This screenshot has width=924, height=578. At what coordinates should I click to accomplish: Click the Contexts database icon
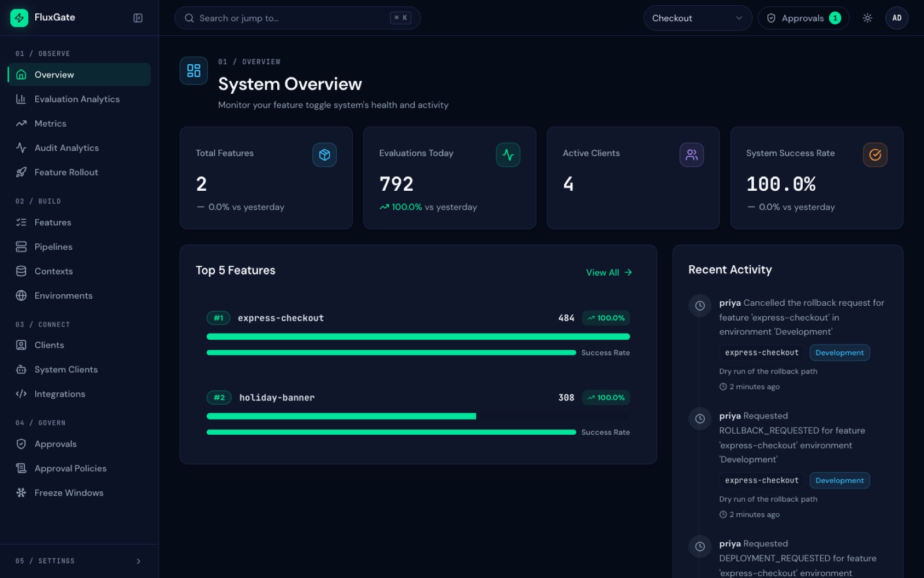pos(21,271)
